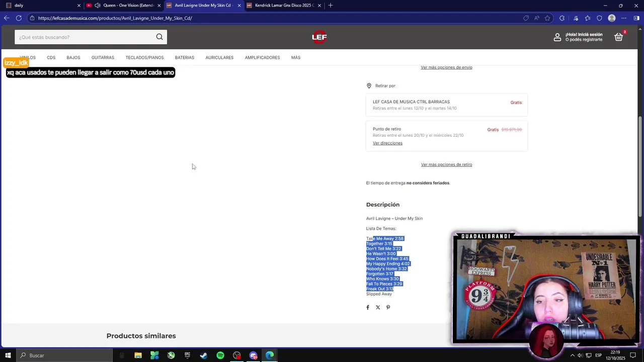This screenshot has width=644, height=362.
Task: Submit search with the magnifier icon
Action: [x=159, y=37]
